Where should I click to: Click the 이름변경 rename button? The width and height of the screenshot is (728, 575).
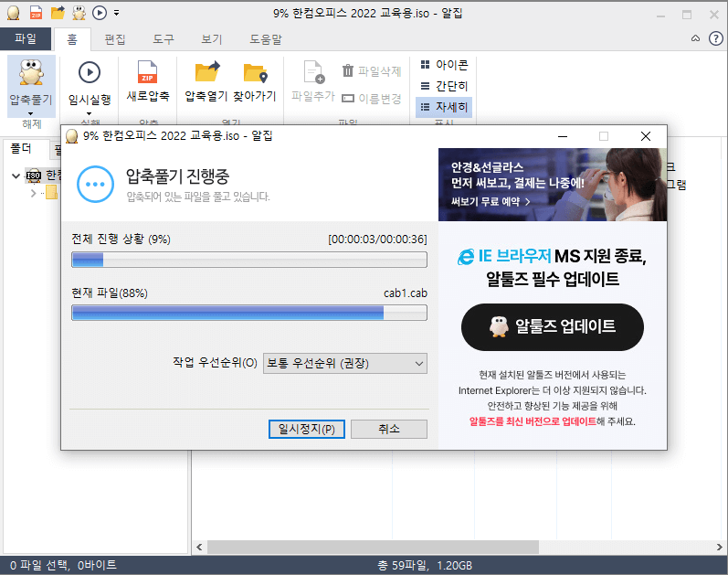point(372,99)
